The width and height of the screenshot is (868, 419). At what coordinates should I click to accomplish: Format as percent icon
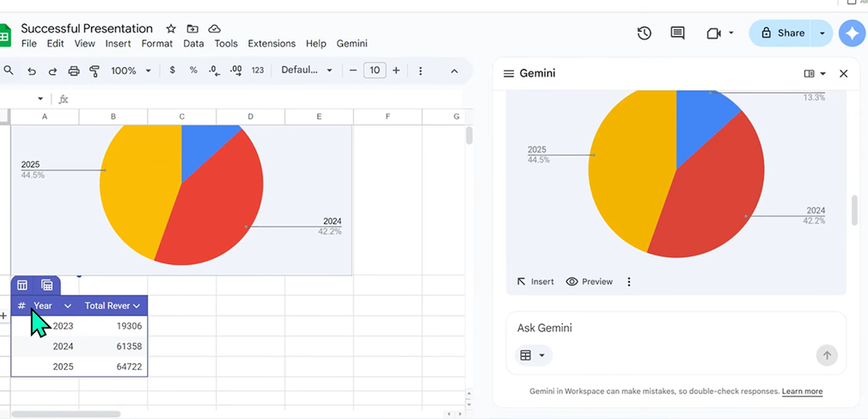click(193, 71)
